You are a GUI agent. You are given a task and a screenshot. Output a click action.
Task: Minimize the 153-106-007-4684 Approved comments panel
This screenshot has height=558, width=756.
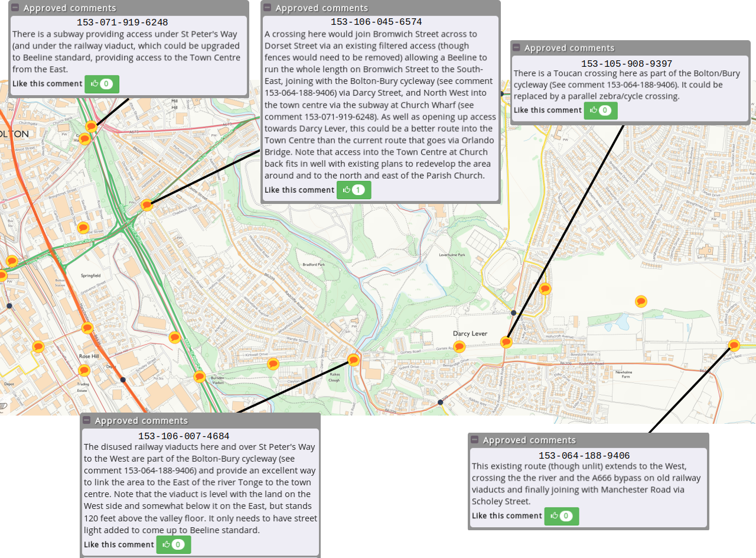point(87,420)
